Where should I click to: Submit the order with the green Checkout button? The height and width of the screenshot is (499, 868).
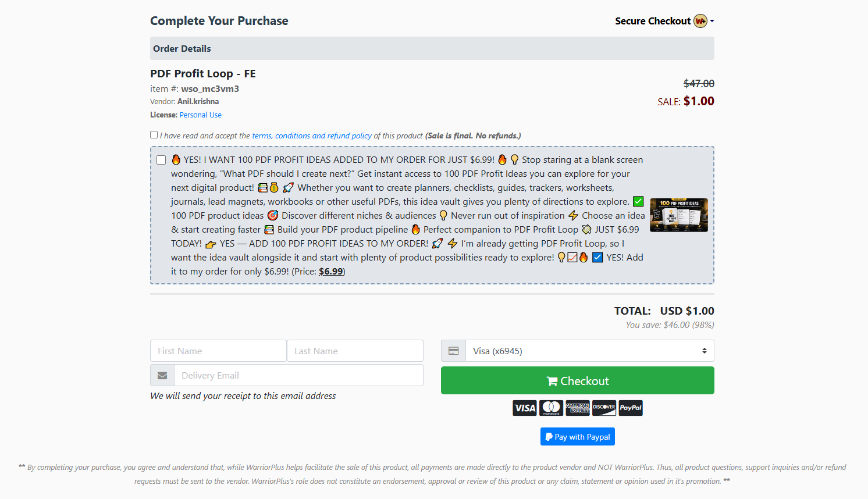pyautogui.click(x=578, y=380)
